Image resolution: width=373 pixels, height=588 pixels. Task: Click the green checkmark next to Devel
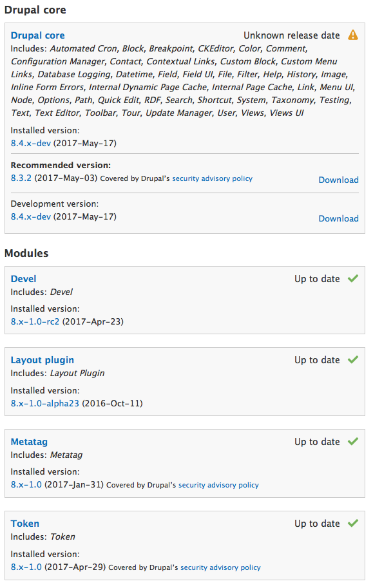(353, 279)
